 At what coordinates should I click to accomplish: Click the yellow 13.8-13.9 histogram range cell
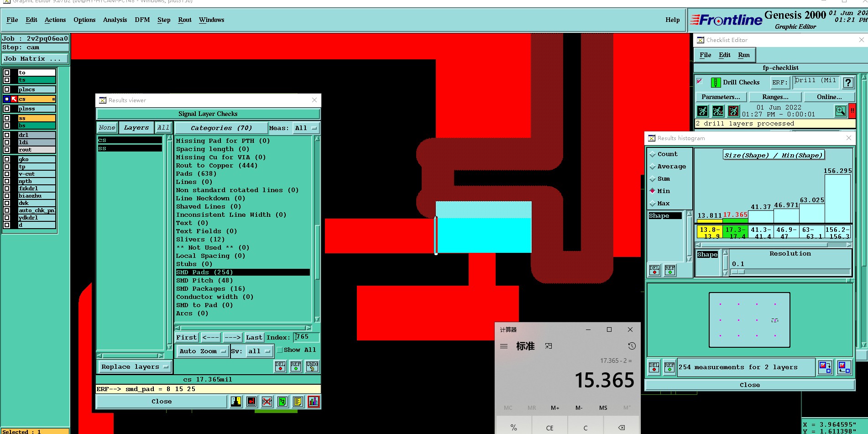tap(709, 231)
